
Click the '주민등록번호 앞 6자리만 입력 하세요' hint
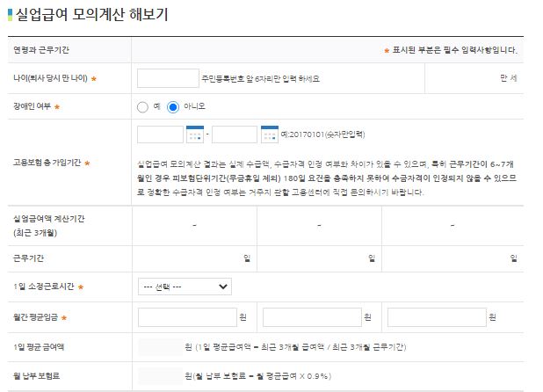pos(260,79)
